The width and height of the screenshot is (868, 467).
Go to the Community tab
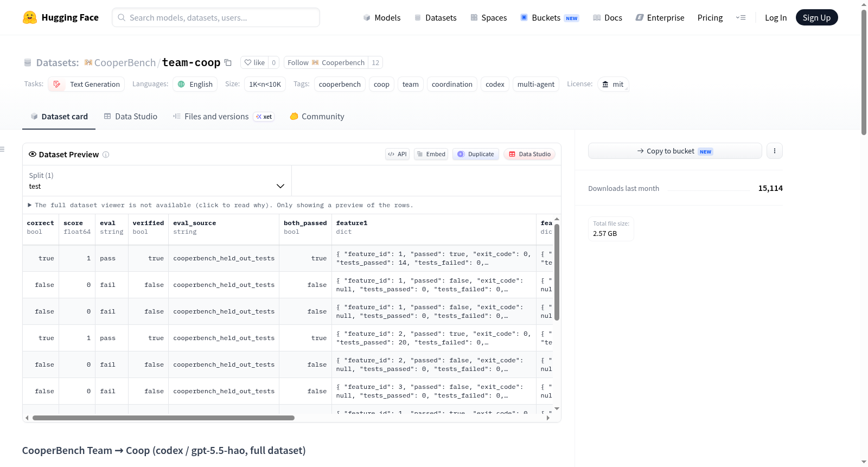point(317,116)
